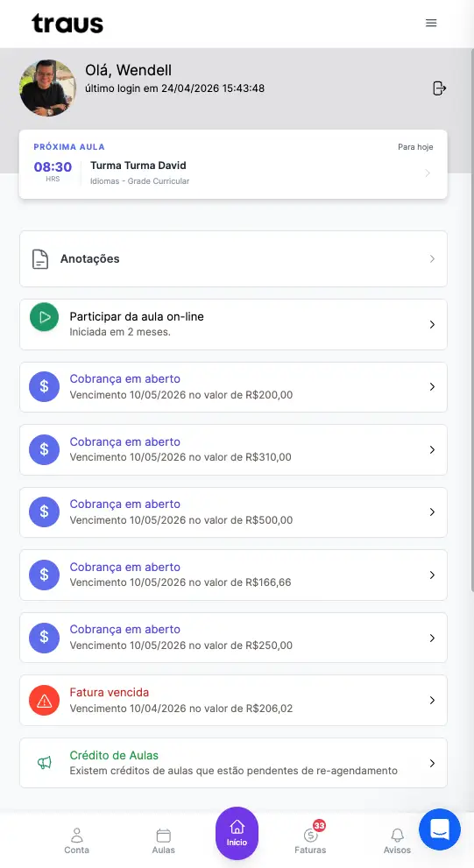Open chevron of the R$166,66 charge
The width and height of the screenshot is (474, 868).
pyautogui.click(x=432, y=575)
